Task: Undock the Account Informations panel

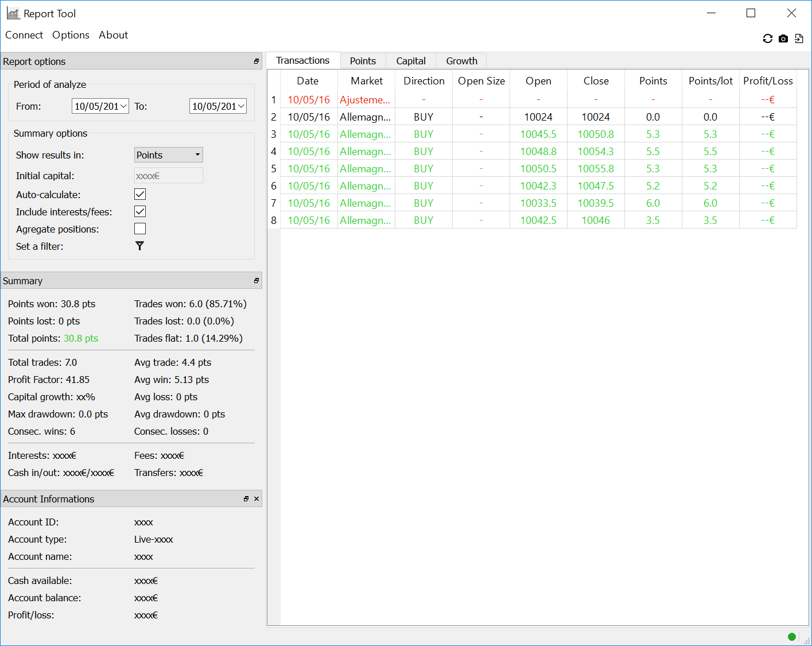Action: pyautogui.click(x=246, y=499)
